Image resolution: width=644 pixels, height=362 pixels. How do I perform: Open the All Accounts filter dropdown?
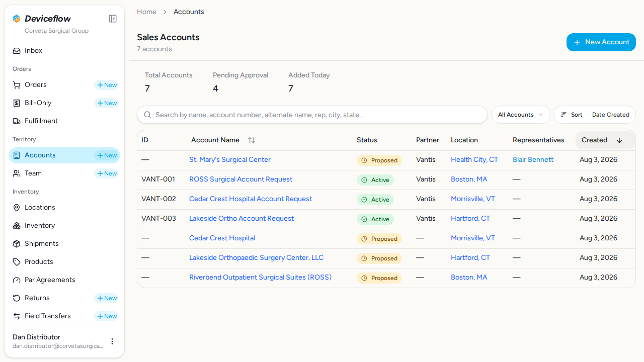[x=521, y=115]
